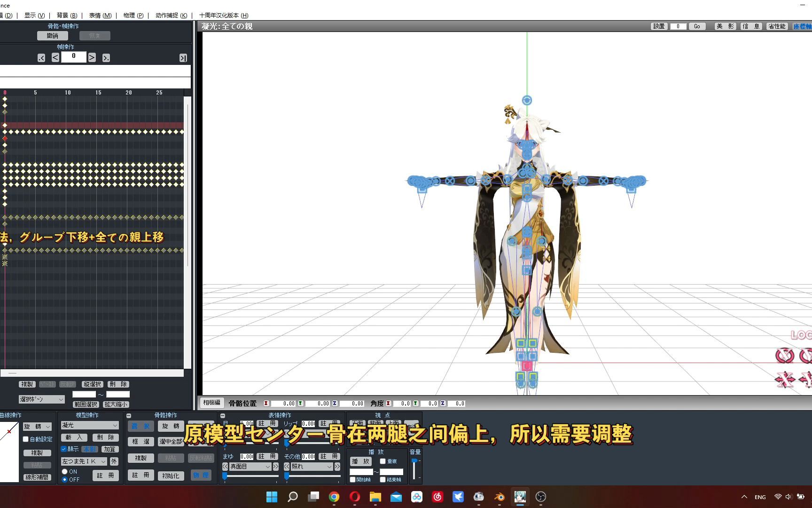Open the 真面目 expression dropdown in 表情操作
The width and height of the screenshot is (812, 508).
click(249, 467)
